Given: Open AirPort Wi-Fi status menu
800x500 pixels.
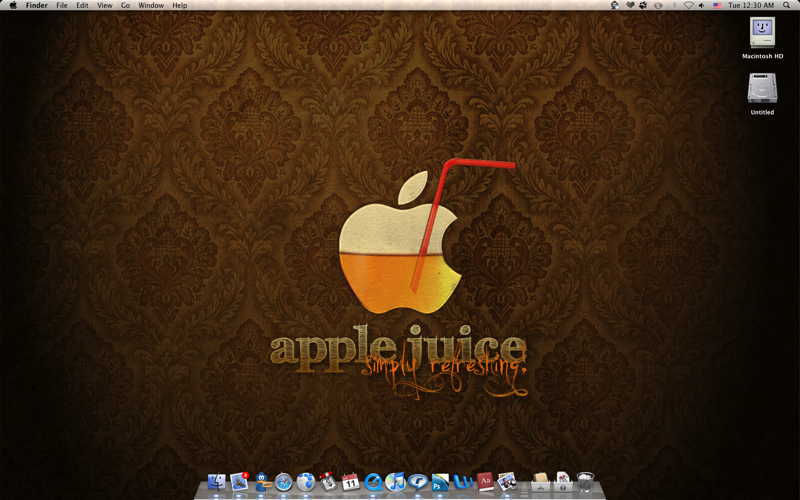Looking at the screenshot, I should (688, 5).
